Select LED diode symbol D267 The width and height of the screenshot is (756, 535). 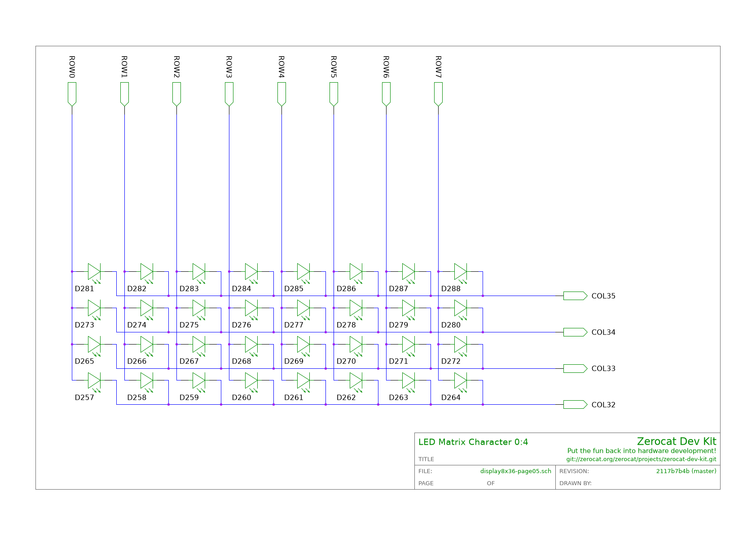[x=199, y=345]
